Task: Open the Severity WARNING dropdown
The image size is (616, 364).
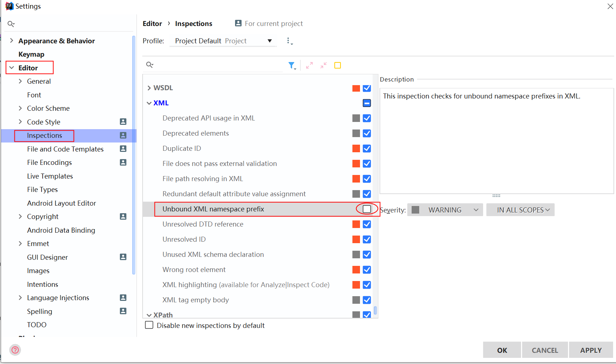Action: click(x=445, y=210)
